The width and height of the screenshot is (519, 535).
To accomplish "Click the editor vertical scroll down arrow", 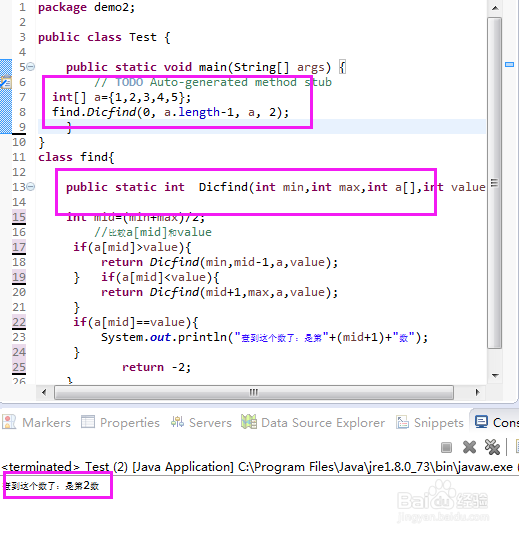I will pyautogui.click(x=495, y=376).
